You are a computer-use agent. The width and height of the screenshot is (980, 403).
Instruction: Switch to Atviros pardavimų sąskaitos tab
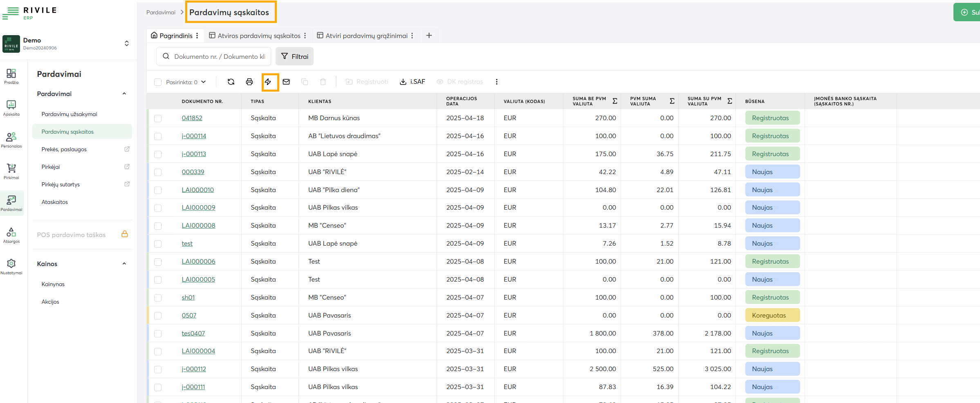tap(259, 36)
